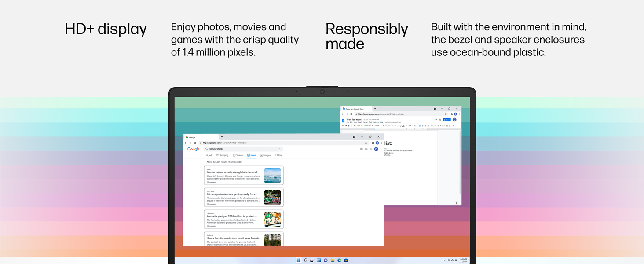Open the Edit menu in Google Docs
Image resolution: width=644 pixels, height=264 pixels.
(x=351, y=122)
